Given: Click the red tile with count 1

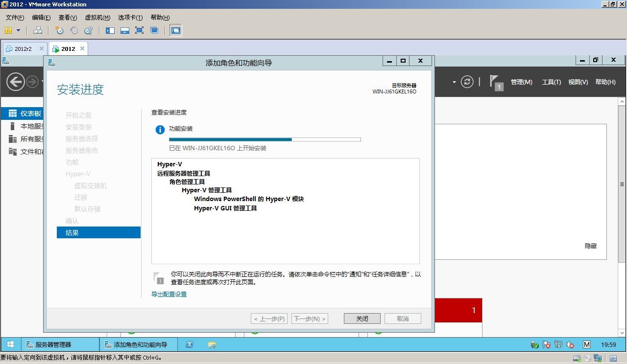Looking at the screenshot, I should (458, 310).
